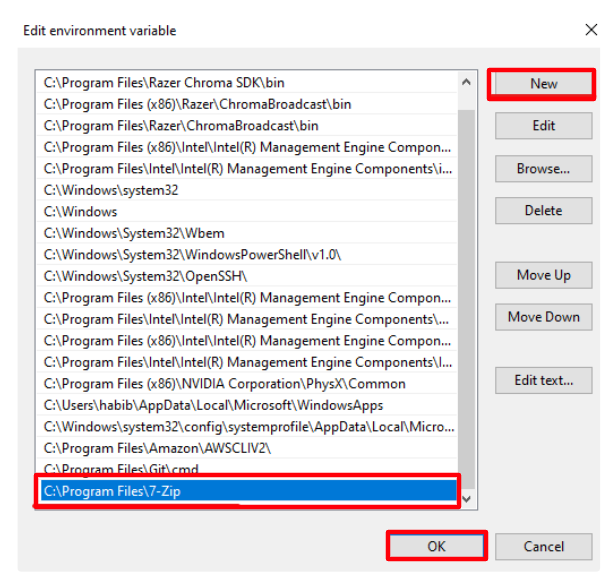The width and height of the screenshot is (615, 586).
Task: Click the Delete button
Action: (543, 211)
